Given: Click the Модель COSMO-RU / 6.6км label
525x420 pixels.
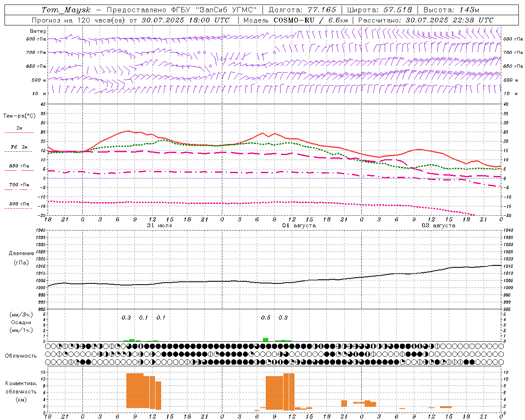Looking at the screenshot, I should point(296,20).
